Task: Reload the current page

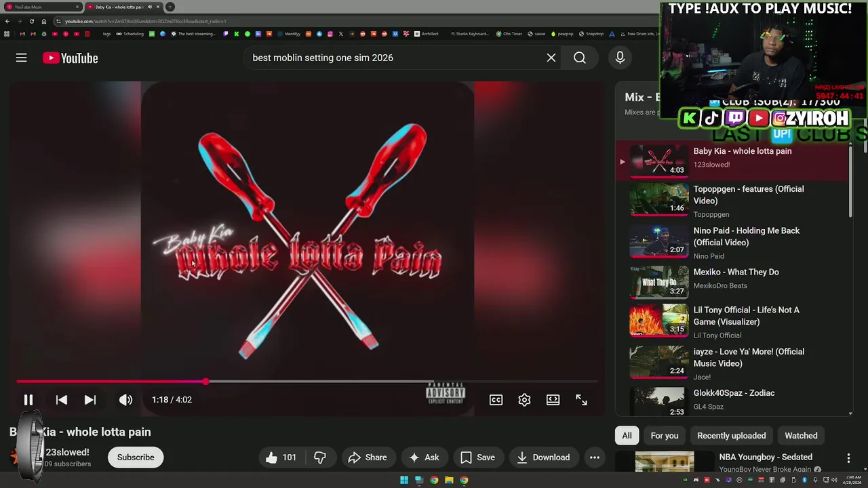Action: (x=31, y=21)
